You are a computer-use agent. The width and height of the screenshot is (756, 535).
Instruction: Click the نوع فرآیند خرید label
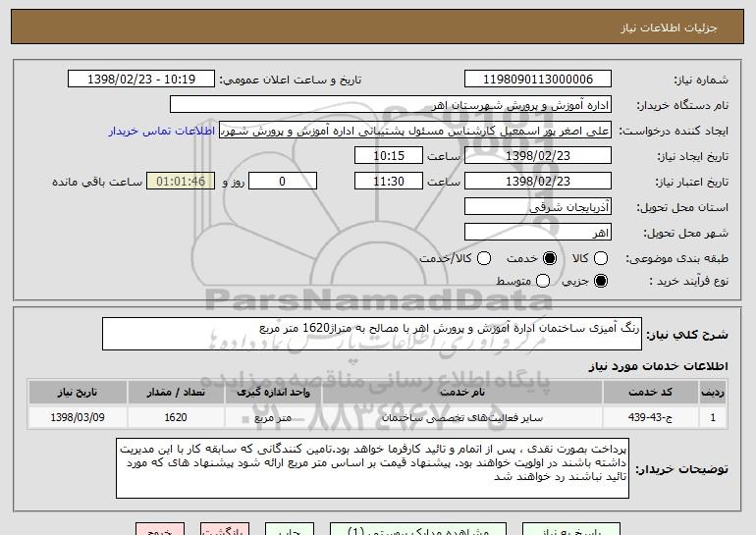coord(688,281)
